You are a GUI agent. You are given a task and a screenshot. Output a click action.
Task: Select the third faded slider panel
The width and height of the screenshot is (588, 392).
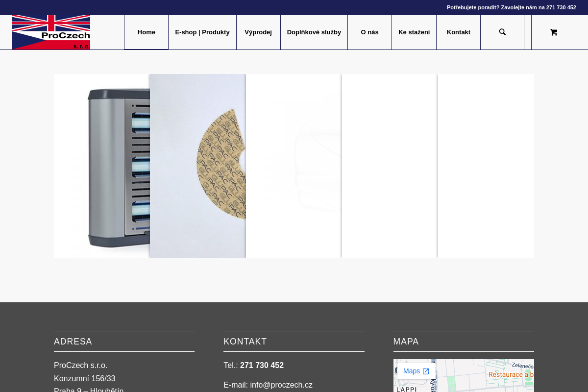coord(294,166)
